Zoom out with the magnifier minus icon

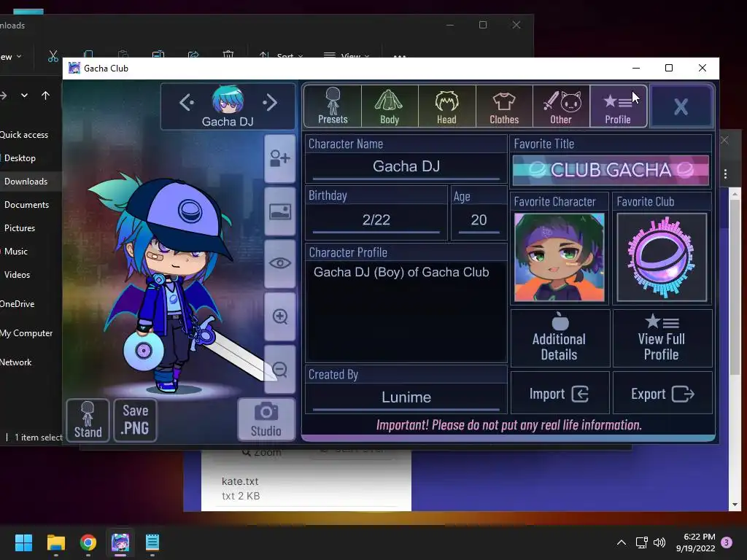coord(279,369)
